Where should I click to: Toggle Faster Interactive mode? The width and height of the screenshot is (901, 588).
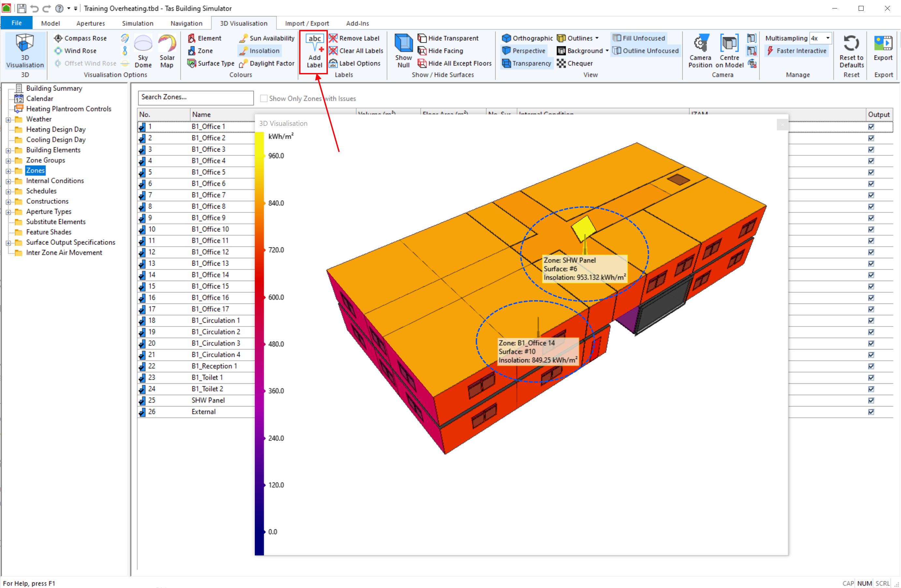coord(796,51)
